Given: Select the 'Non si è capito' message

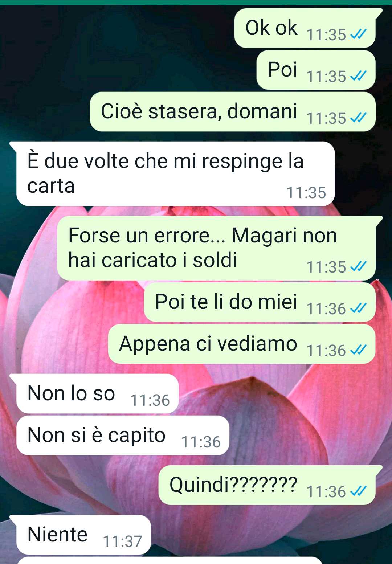Looking at the screenshot, I should [123, 436].
